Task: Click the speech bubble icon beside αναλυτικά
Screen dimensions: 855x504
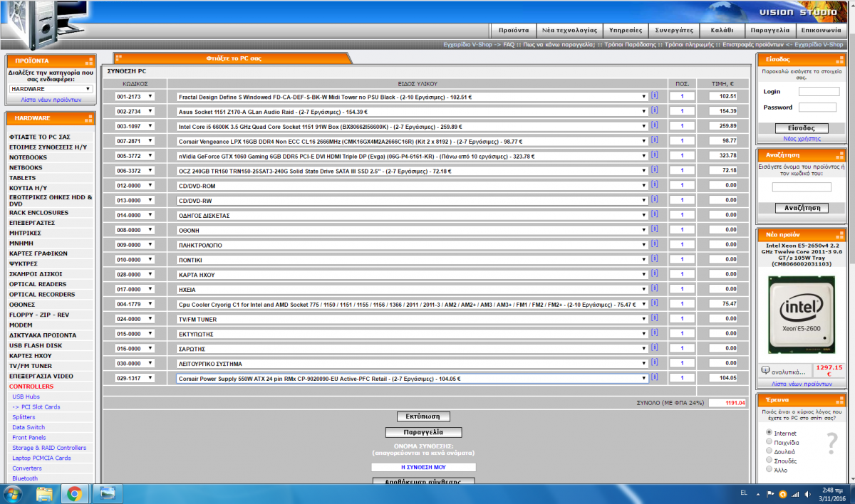Action: click(765, 371)
